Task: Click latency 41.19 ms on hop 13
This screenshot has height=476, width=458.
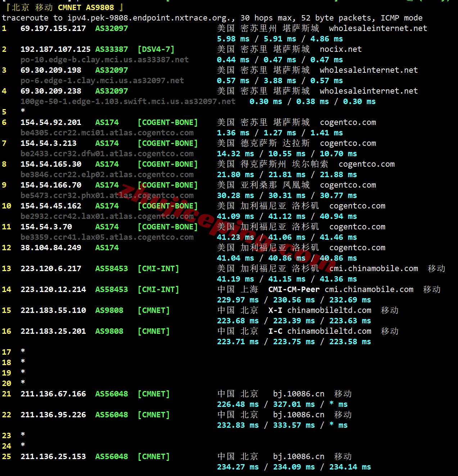Action: pyautogui.click(x=235, y=279)
